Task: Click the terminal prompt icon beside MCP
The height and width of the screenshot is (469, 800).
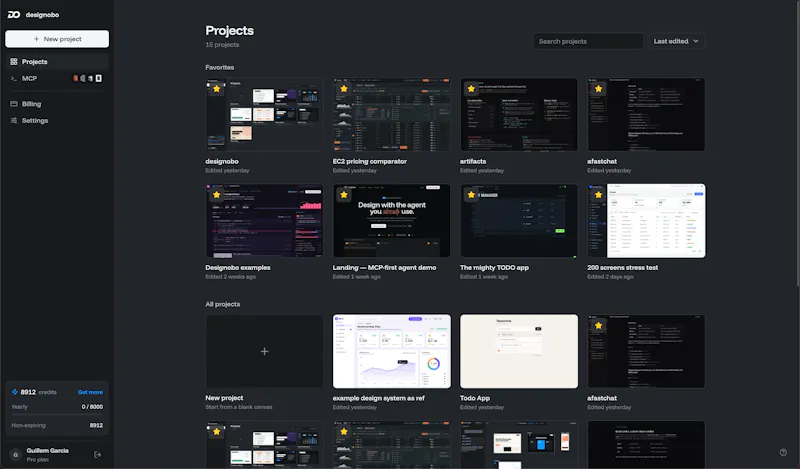Action: pos(14,79)
